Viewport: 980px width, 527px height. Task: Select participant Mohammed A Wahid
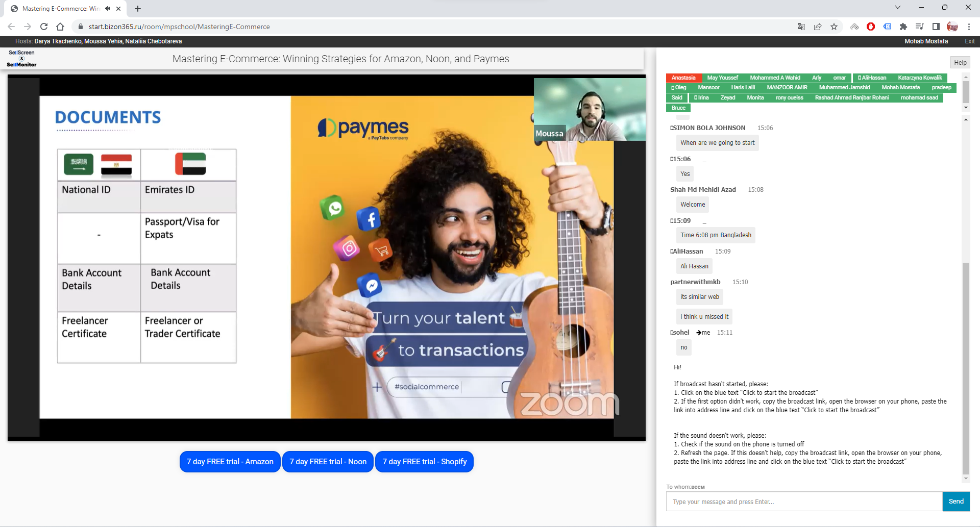(775, 78)
